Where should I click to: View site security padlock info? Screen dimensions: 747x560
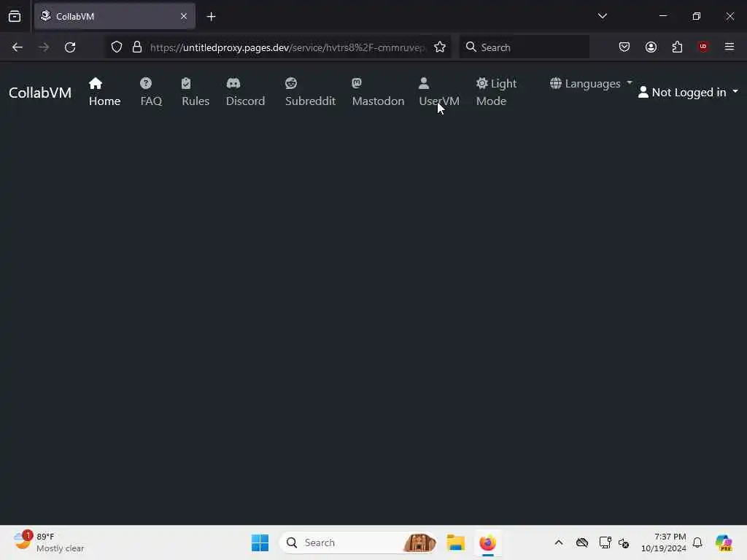pos(137,47)
